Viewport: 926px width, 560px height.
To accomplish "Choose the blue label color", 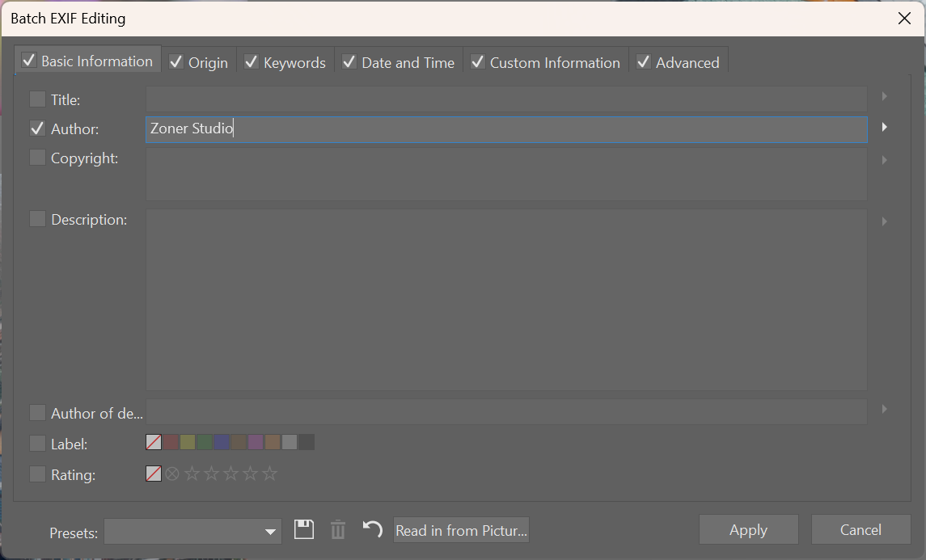I will point(222,442).
